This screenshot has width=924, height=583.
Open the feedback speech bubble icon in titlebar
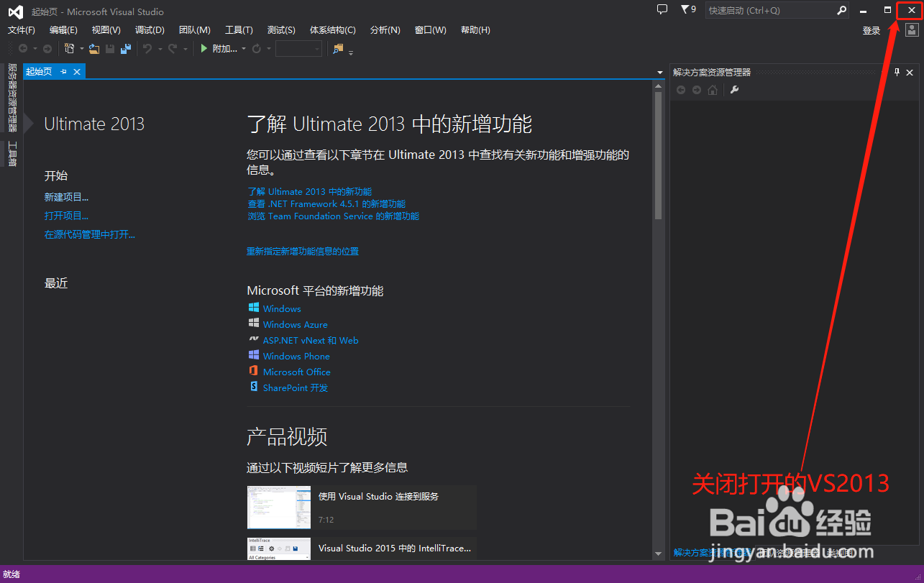(x=661, y=10)
